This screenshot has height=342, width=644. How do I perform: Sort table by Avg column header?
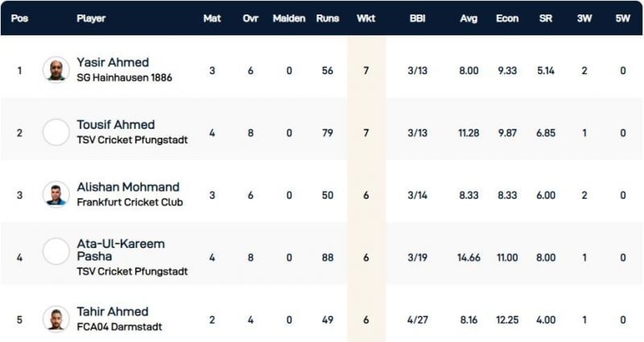[469, 18]
